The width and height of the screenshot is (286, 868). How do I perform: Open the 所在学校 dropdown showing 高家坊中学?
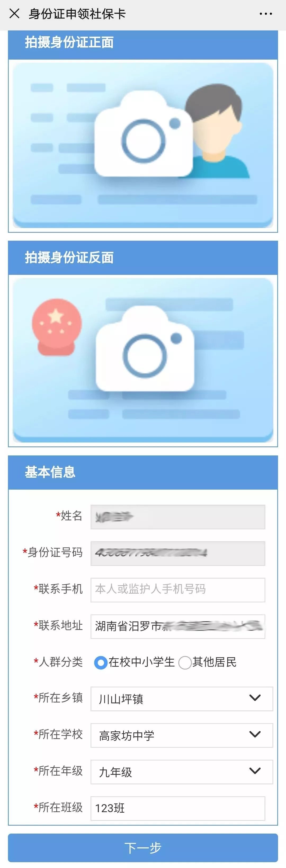tap(182, 735)
